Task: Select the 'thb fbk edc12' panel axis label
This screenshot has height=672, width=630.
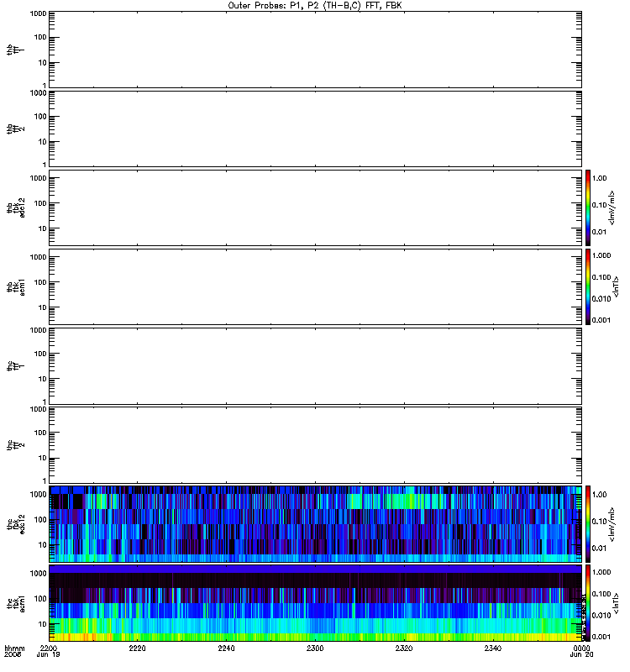Action: (16, 207)
